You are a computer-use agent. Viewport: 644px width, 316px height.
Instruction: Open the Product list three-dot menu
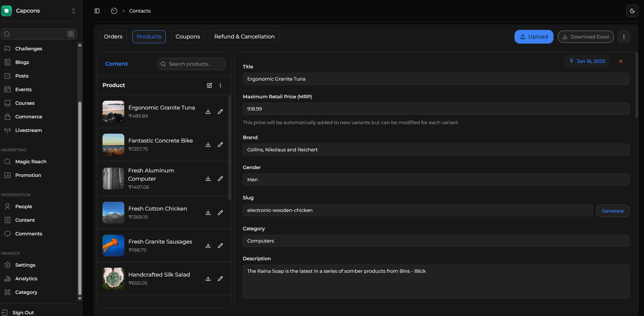(x=220, y=85)
